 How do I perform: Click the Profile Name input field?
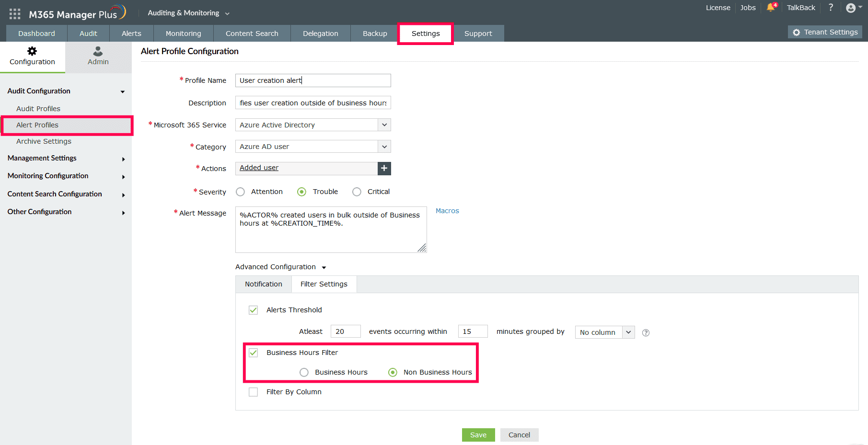[x=313, y=80]
